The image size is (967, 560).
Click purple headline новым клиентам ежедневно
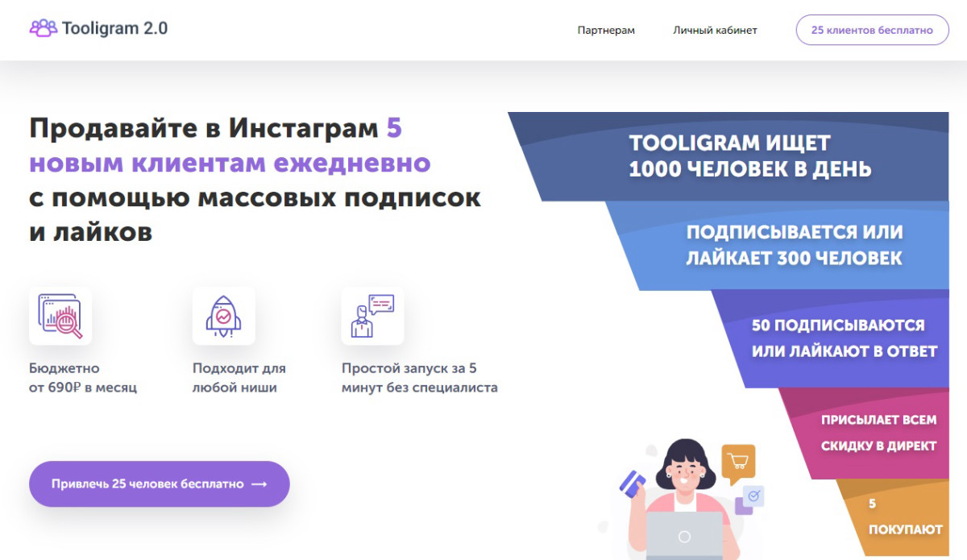point(230,163)
